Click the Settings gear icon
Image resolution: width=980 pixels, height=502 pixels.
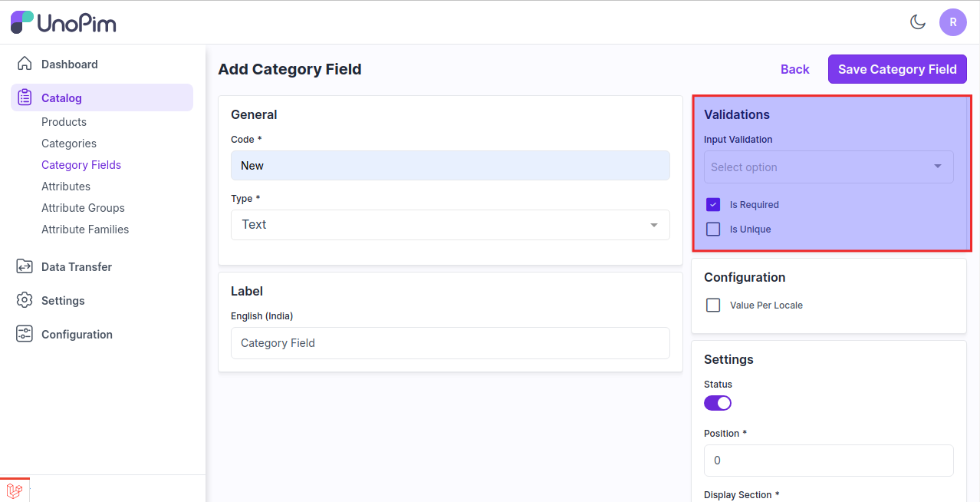click(25, 300)
